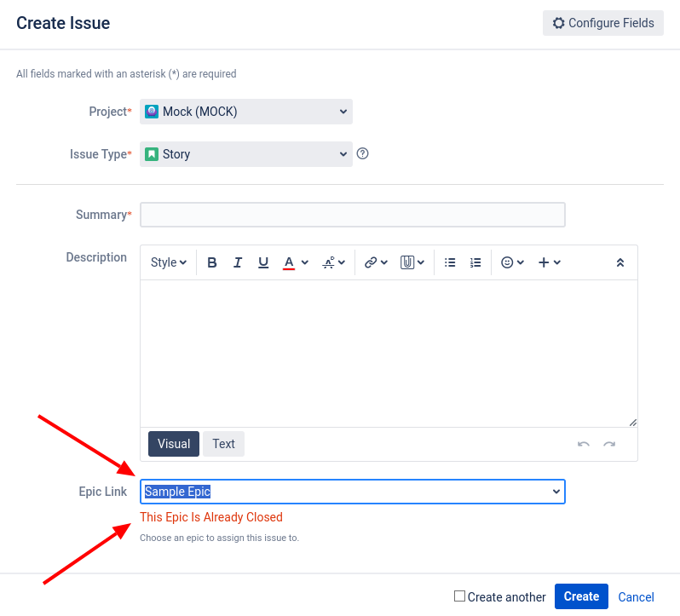
Task: Open the Issue Type dropdown showing Story
Action: click(x=246, y=154)
